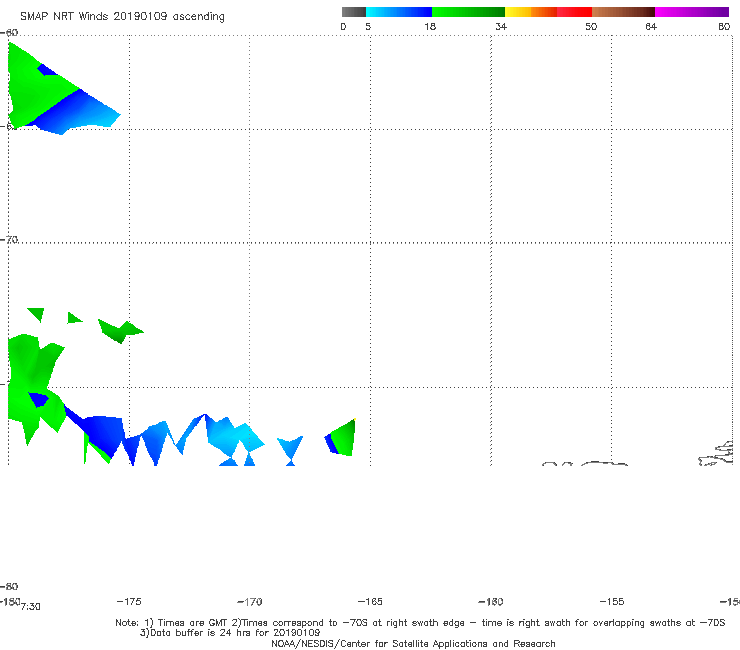The height and width of the screenshot is (650, 740).
Task: Click the isolated green wind patch near -165 longitude
Action: tap(343, 438)
